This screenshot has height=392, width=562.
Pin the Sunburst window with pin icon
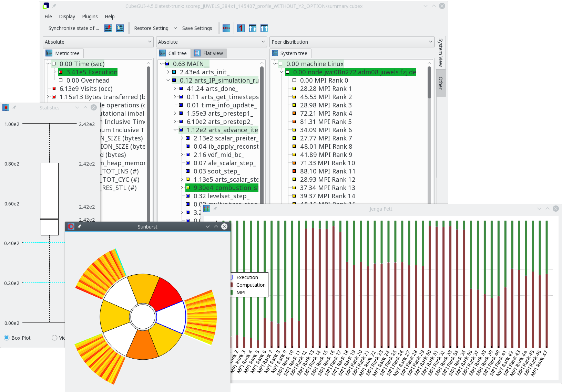point(79,226)
